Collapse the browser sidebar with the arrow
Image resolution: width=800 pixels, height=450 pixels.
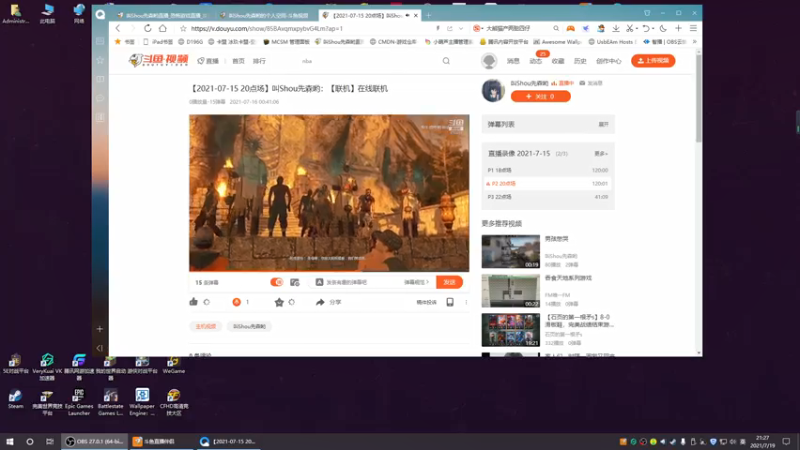click(x=100, y=348)
